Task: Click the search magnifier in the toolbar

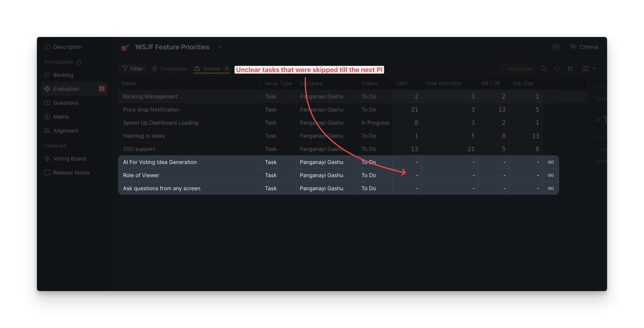Action: click(x=544, y=69)
